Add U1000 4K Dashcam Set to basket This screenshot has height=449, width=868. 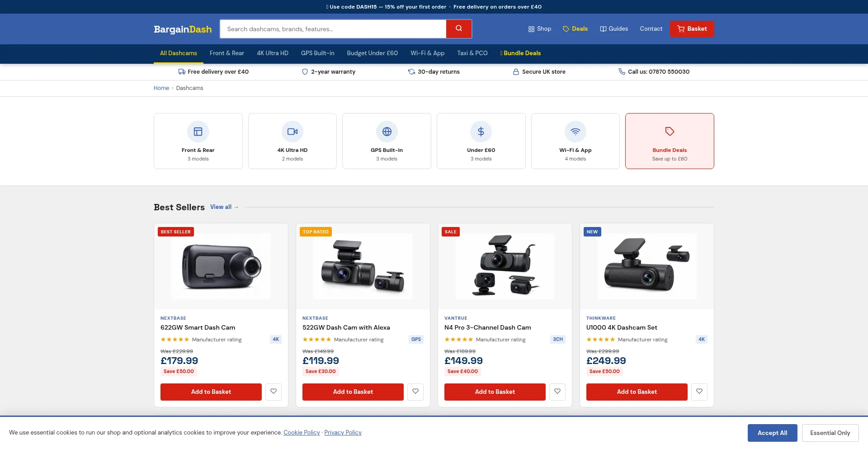(637, 392)
